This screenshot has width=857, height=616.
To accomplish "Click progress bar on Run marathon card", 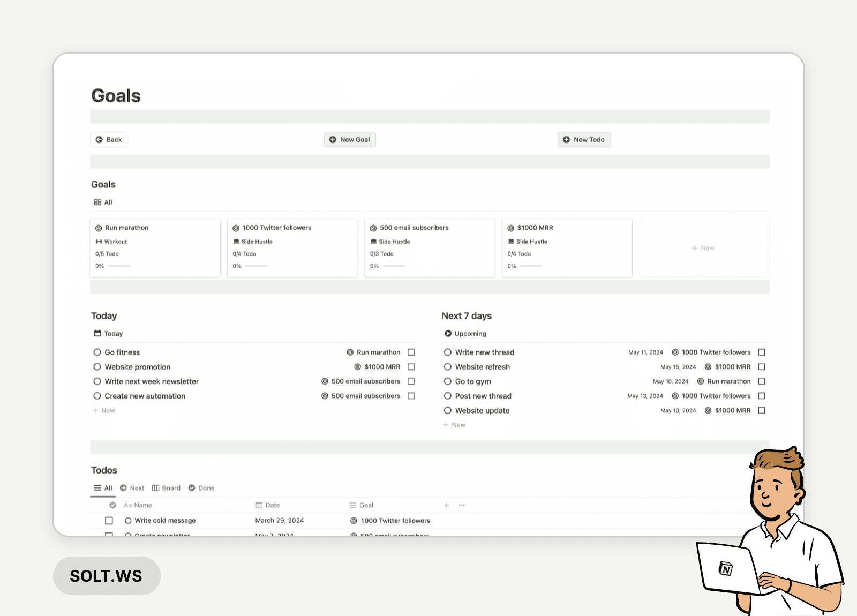I will (119, 266).
